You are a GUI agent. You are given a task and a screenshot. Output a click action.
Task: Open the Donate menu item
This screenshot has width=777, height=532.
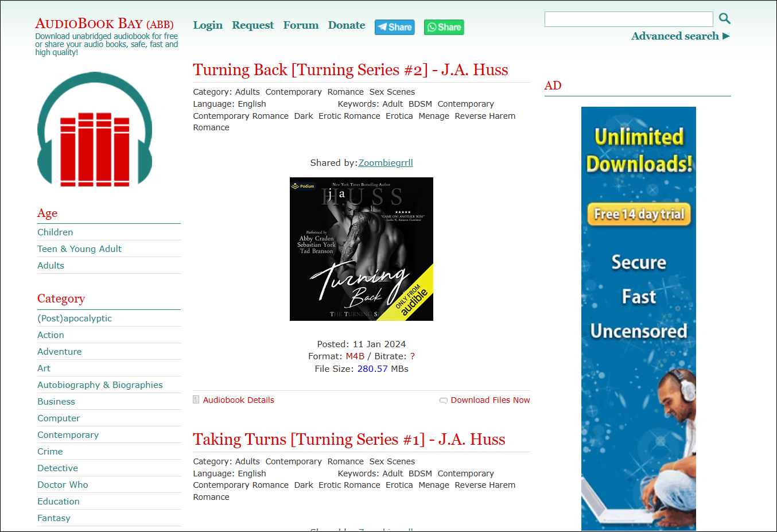(347, 25)
